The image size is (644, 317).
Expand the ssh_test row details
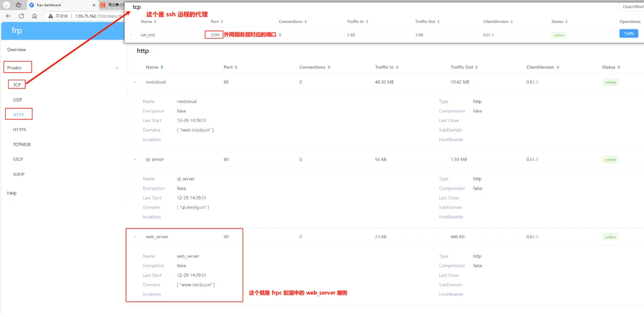click(x=131, y=35)
